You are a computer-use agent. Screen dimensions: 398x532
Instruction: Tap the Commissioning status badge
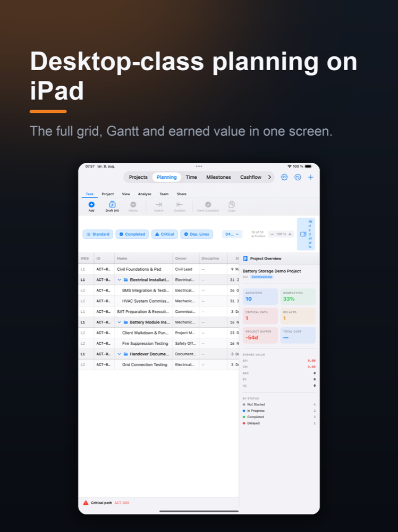[262, 277]
